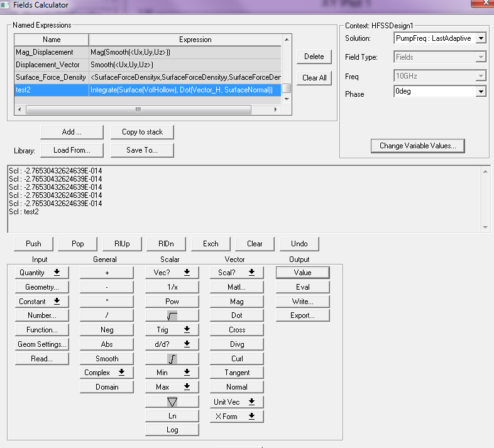Click the square root symbol button
The height and width of the screenshot is (448, 494).
point(172,316)
